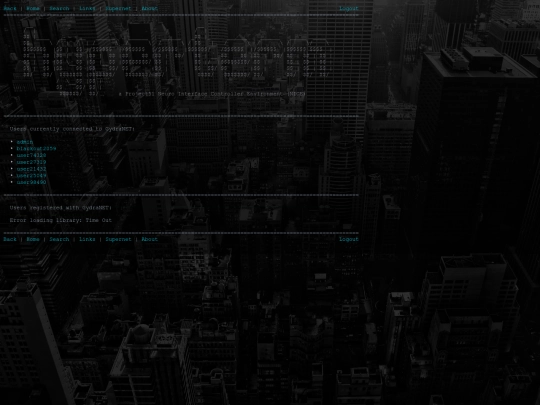Open Supernet in the top navigation bar
This screenshot has width=540, height=405.
coord(118,8)
